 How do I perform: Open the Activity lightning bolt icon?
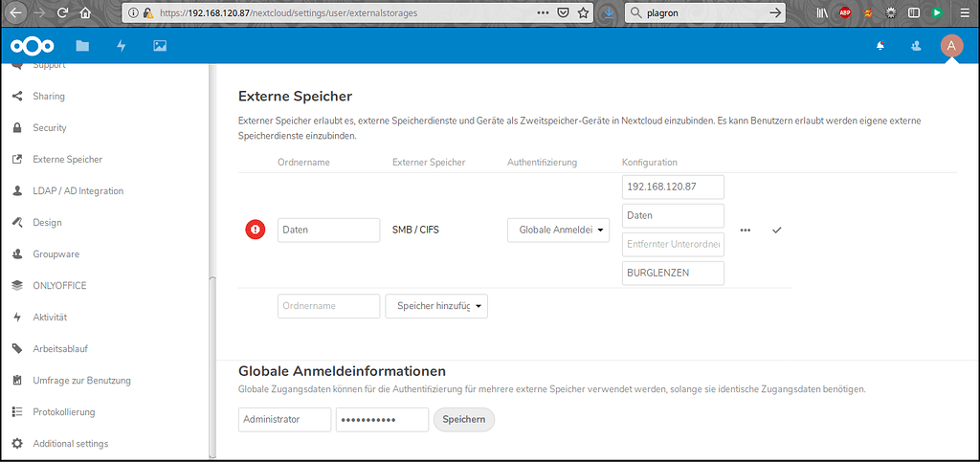122,46
